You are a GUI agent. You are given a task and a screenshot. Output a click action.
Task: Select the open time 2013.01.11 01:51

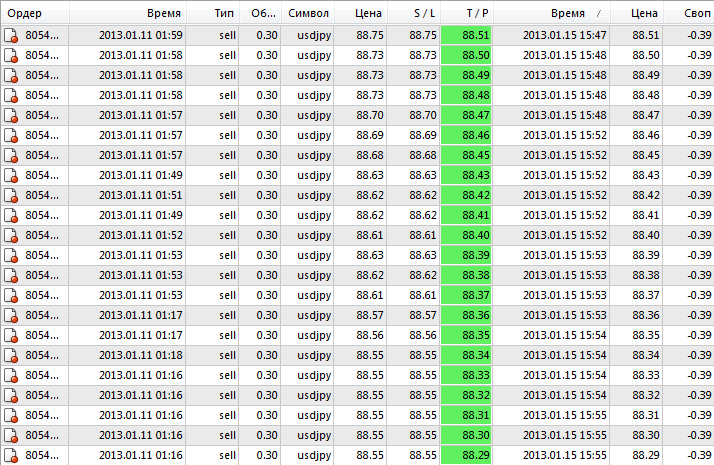click(x=141, y=196)
